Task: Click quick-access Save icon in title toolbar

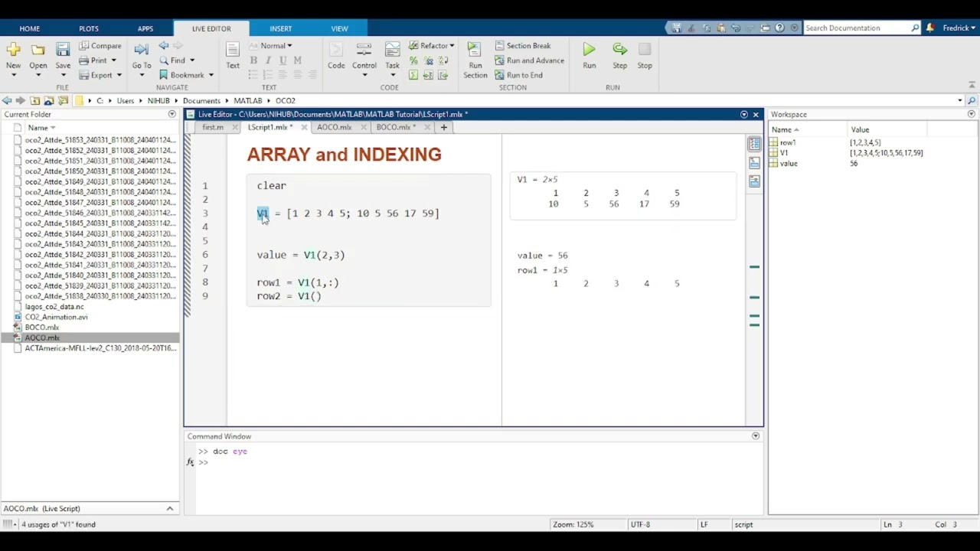Action: pyautogui.click(x=676, y=28)
